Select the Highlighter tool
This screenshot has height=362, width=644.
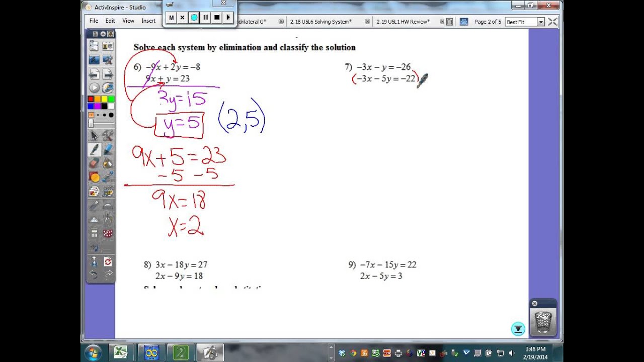tap(108, 149)
